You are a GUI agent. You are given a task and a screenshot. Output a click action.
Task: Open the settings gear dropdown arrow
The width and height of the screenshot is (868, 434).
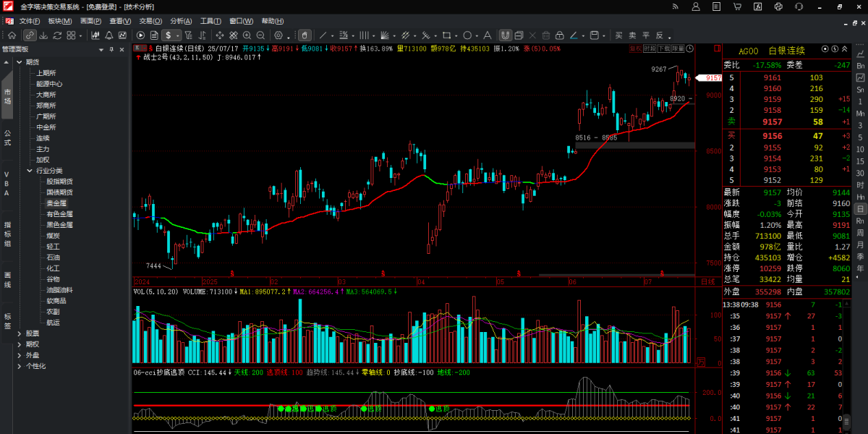[288, 35]
